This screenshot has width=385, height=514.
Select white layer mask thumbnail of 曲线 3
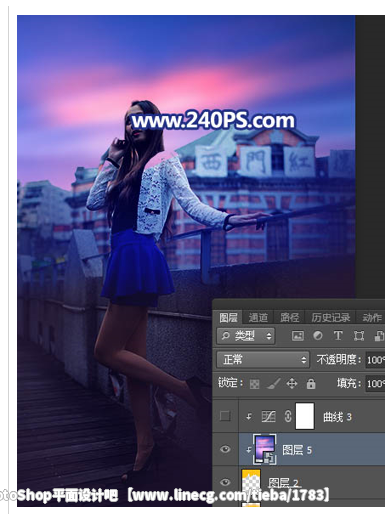(305, 416)
